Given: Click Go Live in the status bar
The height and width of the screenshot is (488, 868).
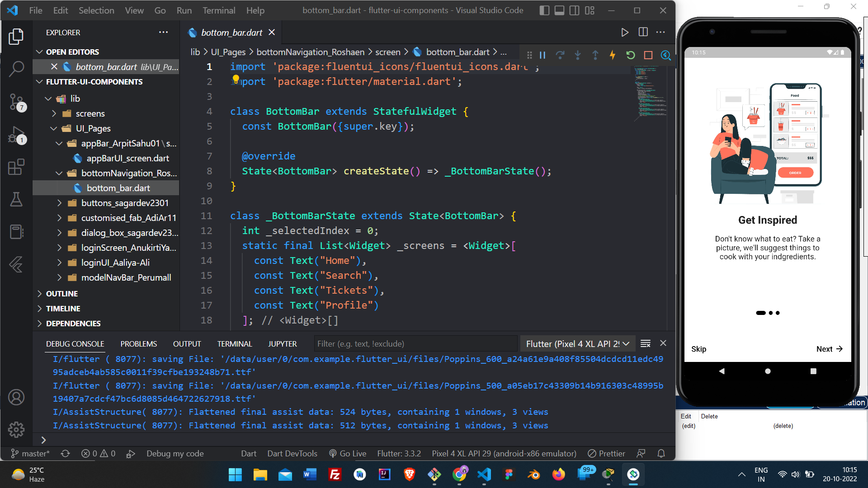Looking at the screenshot, I should point(348,454).
